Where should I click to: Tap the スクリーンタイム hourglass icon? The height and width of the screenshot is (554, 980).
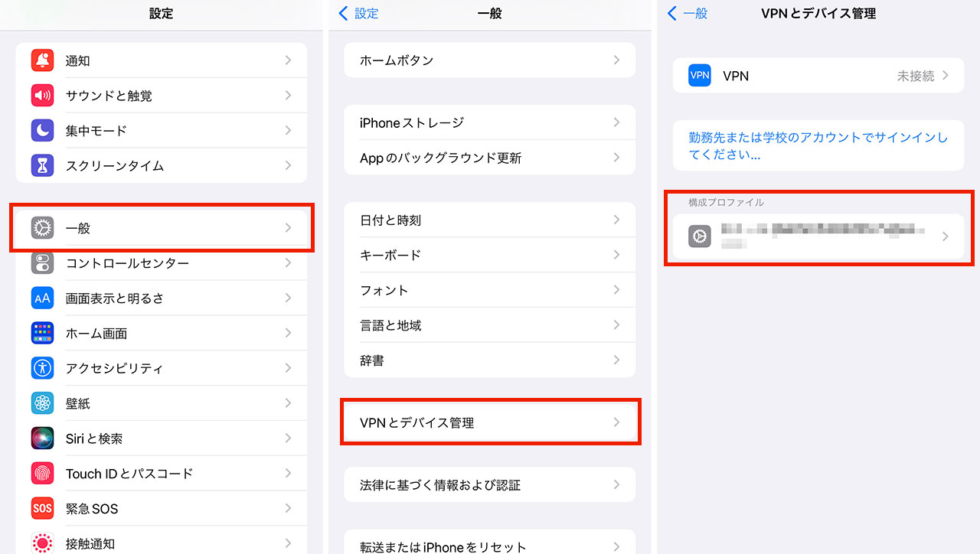(42, 165)
